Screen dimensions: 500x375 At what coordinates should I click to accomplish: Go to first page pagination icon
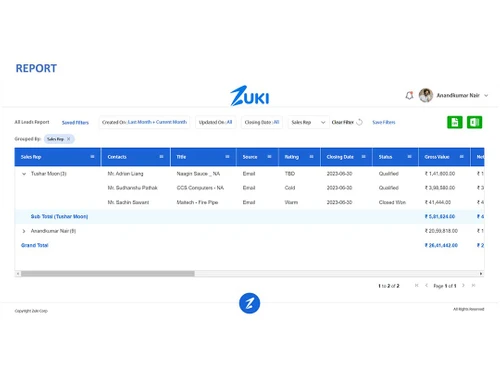click(416, 286)
